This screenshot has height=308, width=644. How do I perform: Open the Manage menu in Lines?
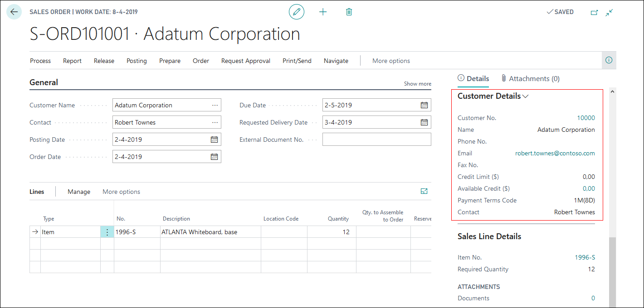(x=79, y=192)
